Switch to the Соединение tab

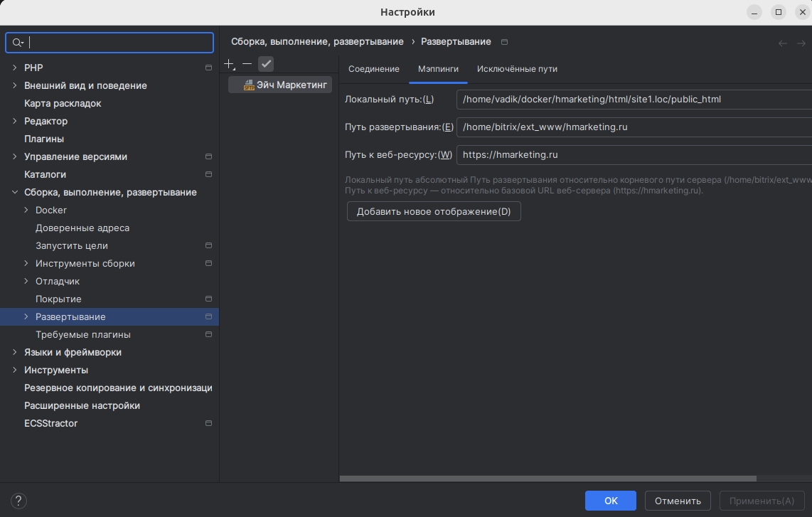(x=373, y=69)
